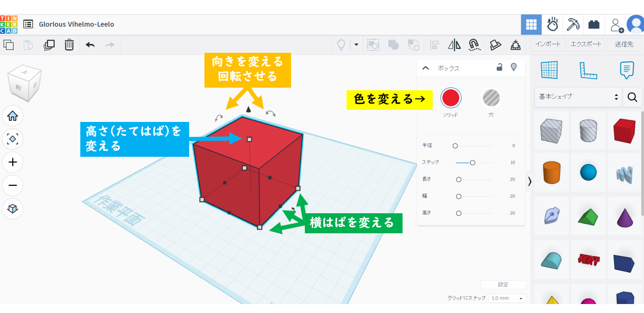The width and height of the screenshot is (644, 313).
Task: Undo the last action
Action: coord(90,45)
